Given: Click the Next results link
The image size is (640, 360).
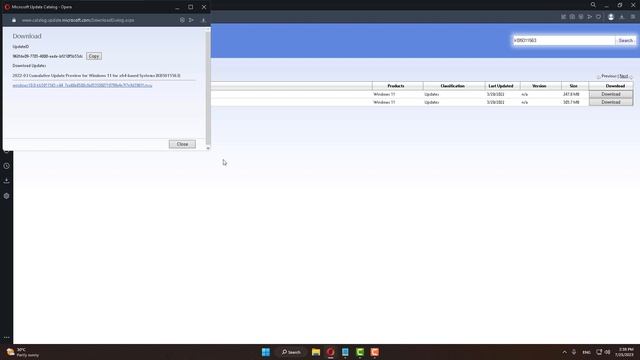Looking at the screenshot, I should pyautogui.click(x=624, y=76).
